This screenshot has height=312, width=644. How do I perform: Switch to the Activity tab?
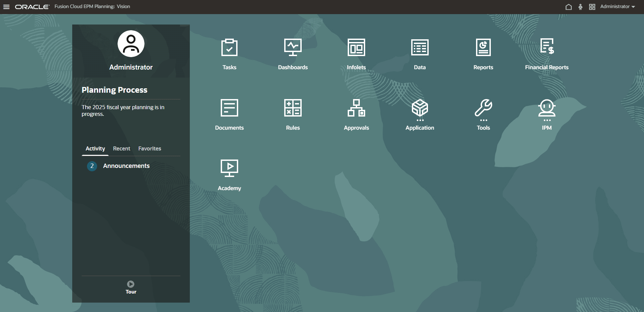tap(95, 148)
